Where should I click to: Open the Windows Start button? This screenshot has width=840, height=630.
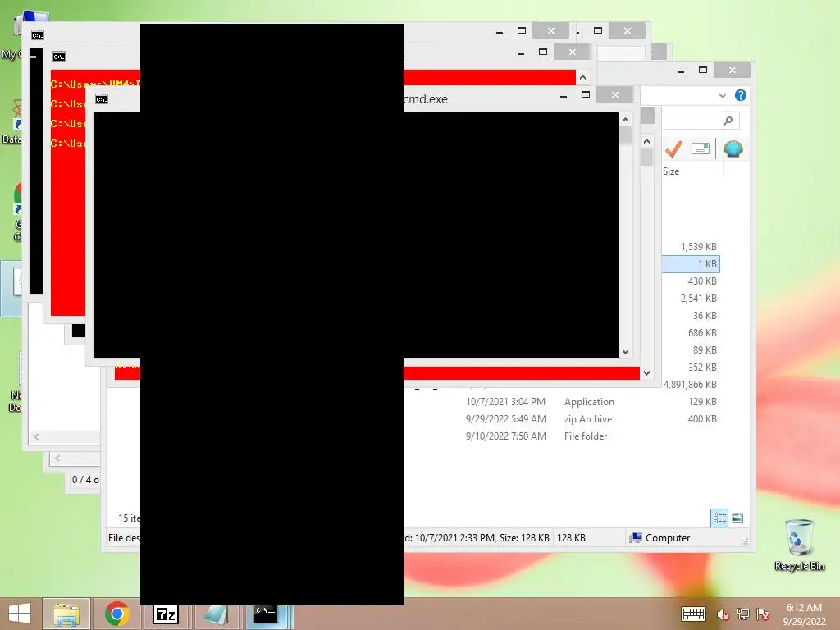(20, 614)
